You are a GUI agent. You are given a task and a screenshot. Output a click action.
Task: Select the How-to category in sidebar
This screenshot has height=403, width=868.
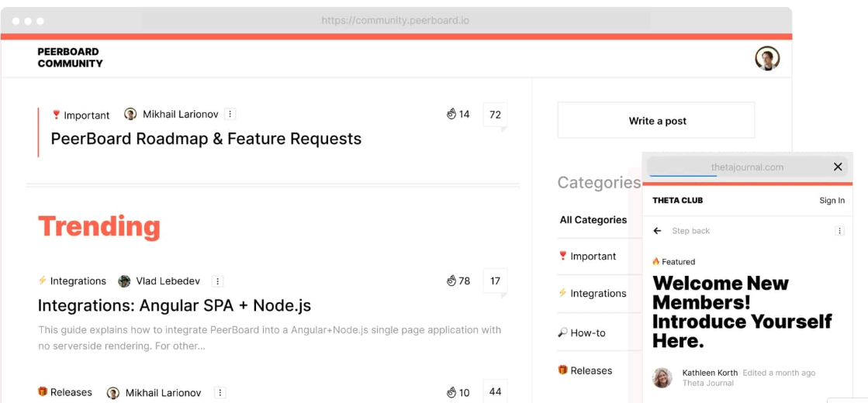(x=582, y=332)
